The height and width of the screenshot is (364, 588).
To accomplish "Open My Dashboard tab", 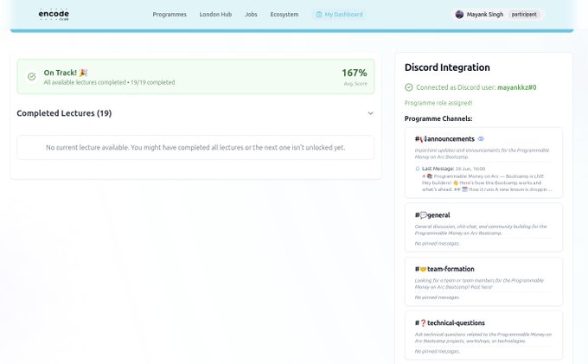I will (x=339, y=14).
